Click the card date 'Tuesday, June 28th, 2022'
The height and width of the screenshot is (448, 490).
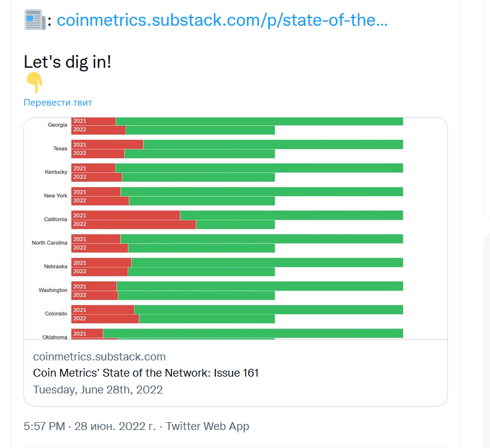(x=98, y=389)
